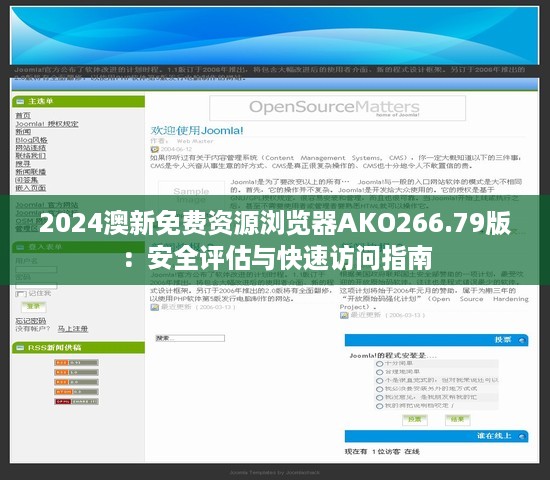Open Joomla! 授权规定 menu link
Screen dimensions: 550x480
click(x=47, y=124)
